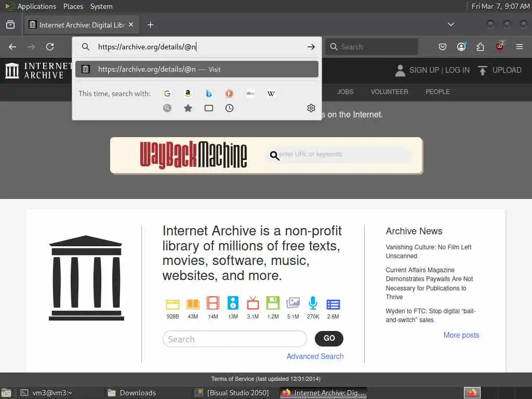This screenshot has height=399, width=532.
Task: Open the uBlock Origin extension icon
Action: point(500,46)
